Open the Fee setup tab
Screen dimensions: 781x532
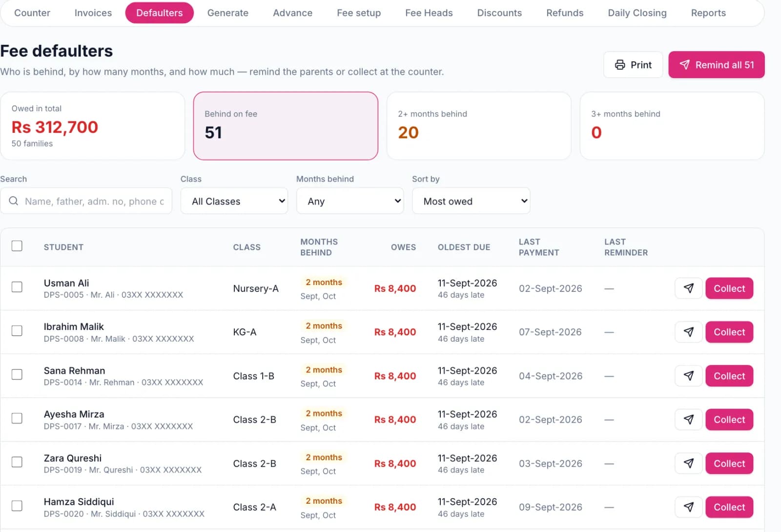[x=359, y=13]
